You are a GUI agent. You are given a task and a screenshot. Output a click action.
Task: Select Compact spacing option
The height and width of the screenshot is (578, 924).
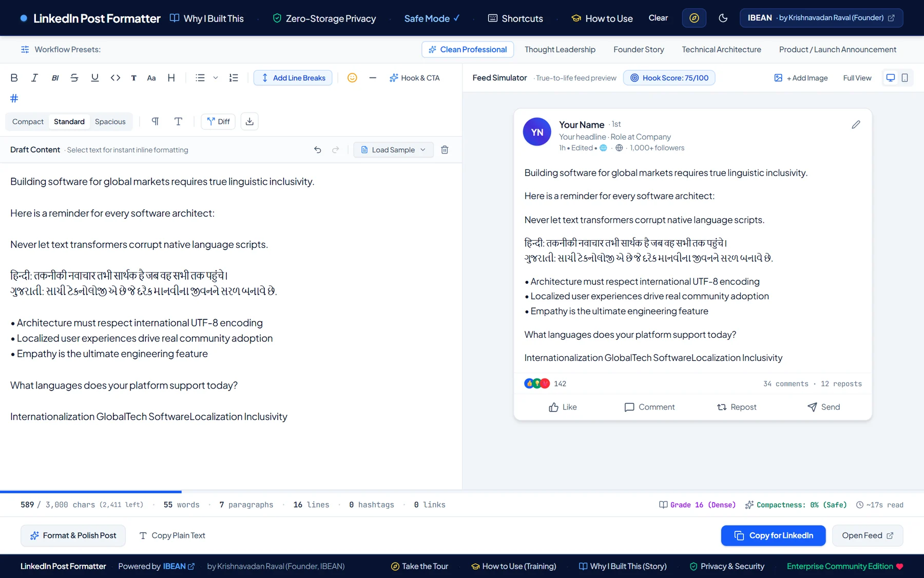(28, 122)
